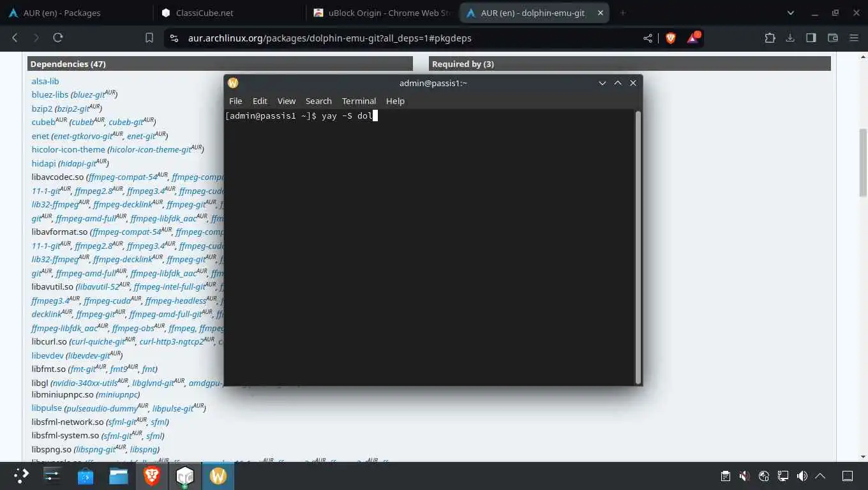868x490 pixels.
Task: Open software store bag icon in taskbar
Action: [x=86, y=476]
